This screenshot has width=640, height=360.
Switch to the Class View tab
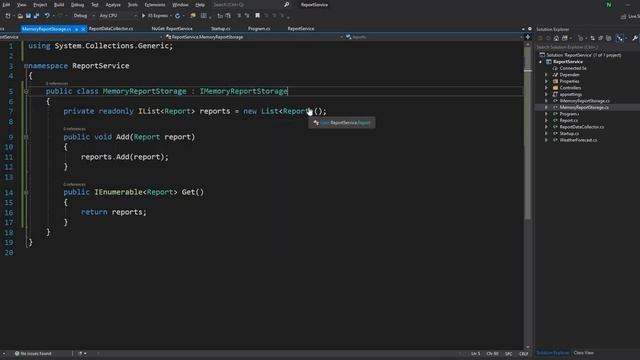pyautogui.click(x=584, y=353)
